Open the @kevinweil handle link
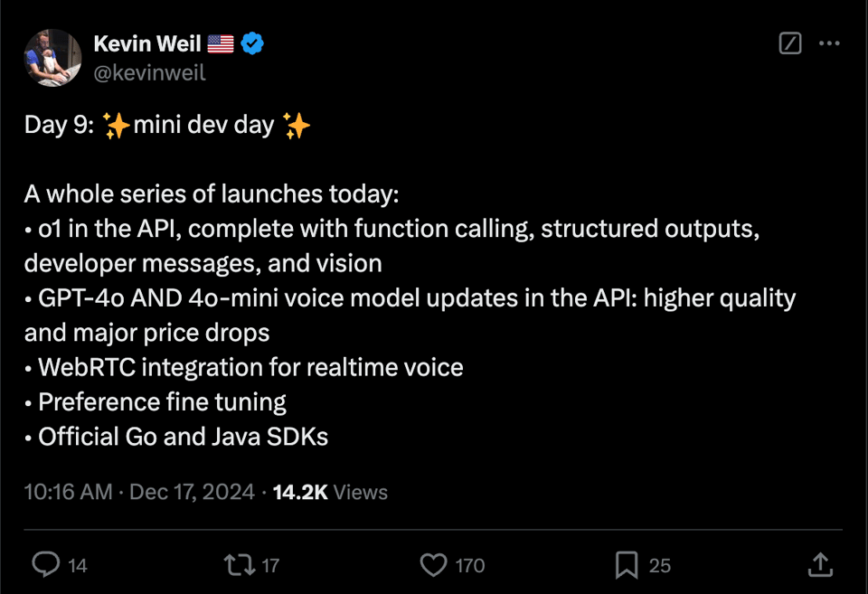 click(149, 72)
